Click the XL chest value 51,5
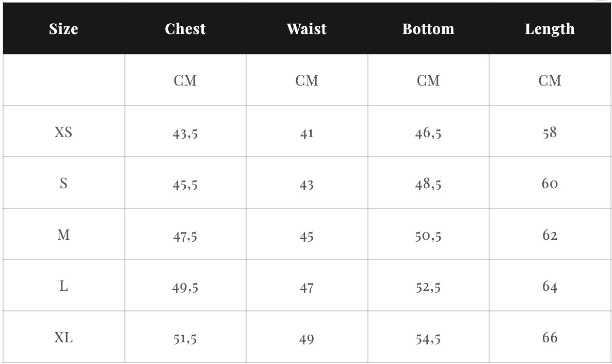 click(185, 338)
